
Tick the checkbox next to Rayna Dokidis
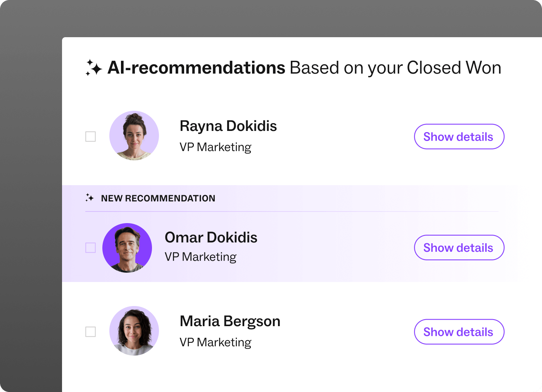(90, 136)
